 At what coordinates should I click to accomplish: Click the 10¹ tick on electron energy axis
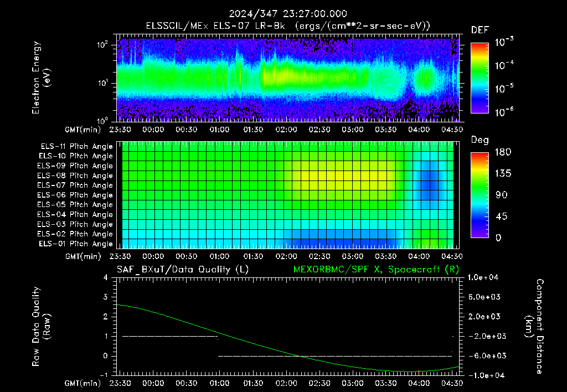[102, 83]
